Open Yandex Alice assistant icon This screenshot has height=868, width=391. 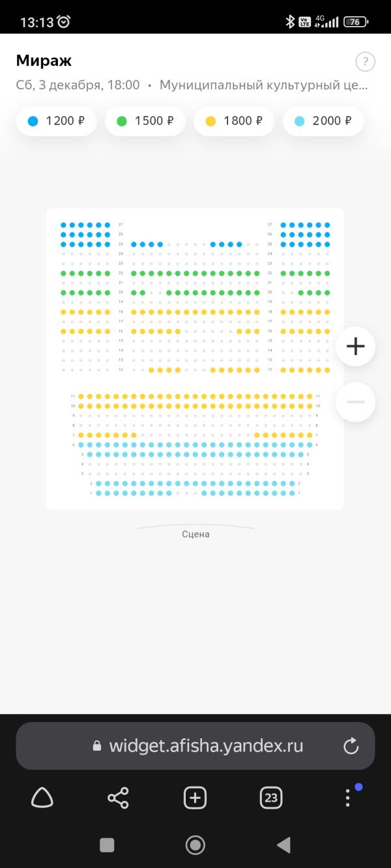[42, 797]
